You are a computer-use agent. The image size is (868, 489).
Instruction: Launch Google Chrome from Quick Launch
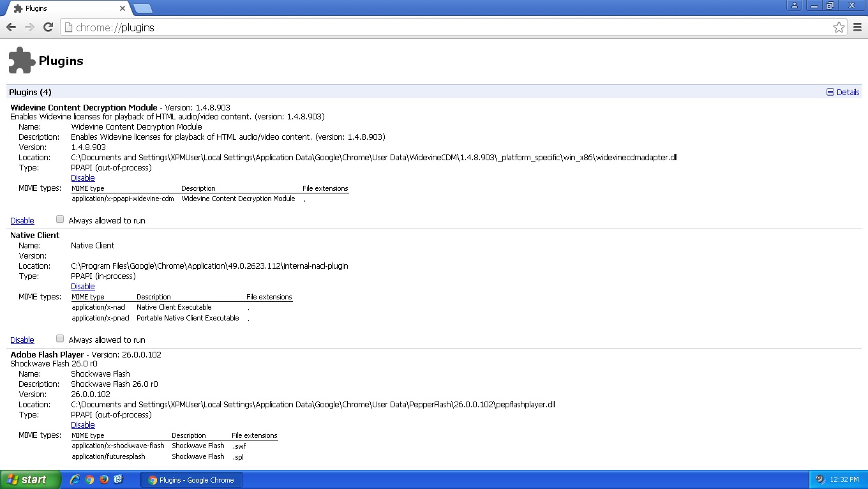(x=89, y=479)
